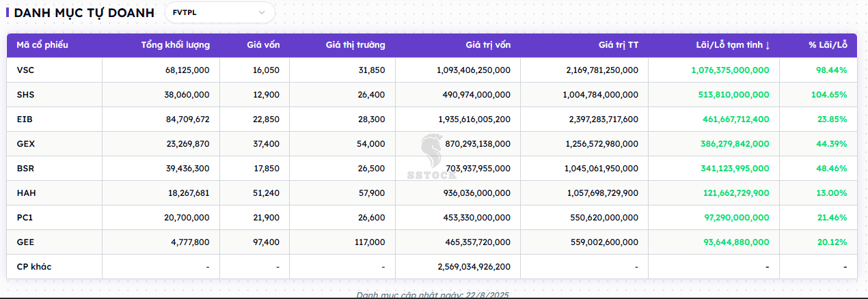
Task: Click the % Lãi/Lỗ column header
Action: (828, 45)
